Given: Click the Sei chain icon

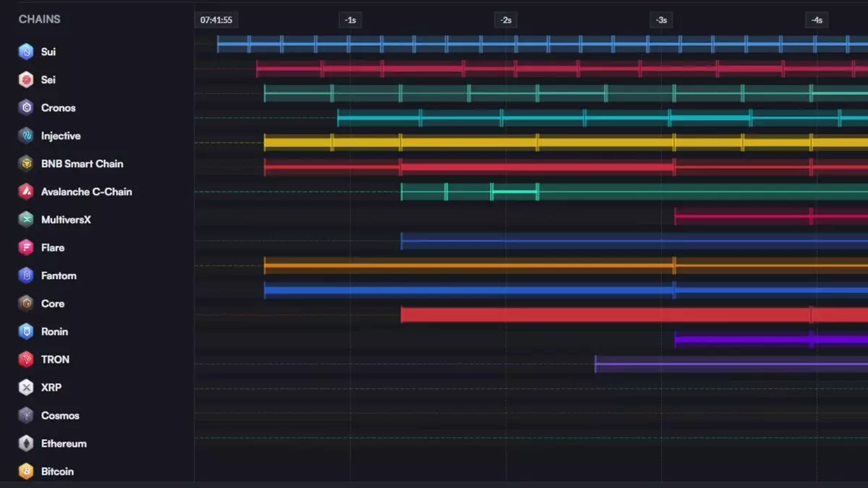Looking at the screenshot, I should 26,80.
